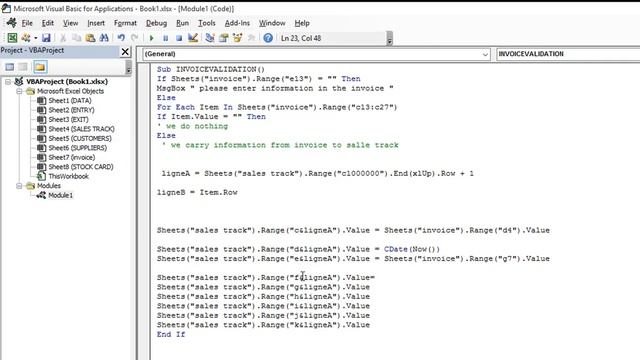The width and height of the screenshot is (640, 360).
Task: Click the Find binoculars icon
Action: pos(104,38)
